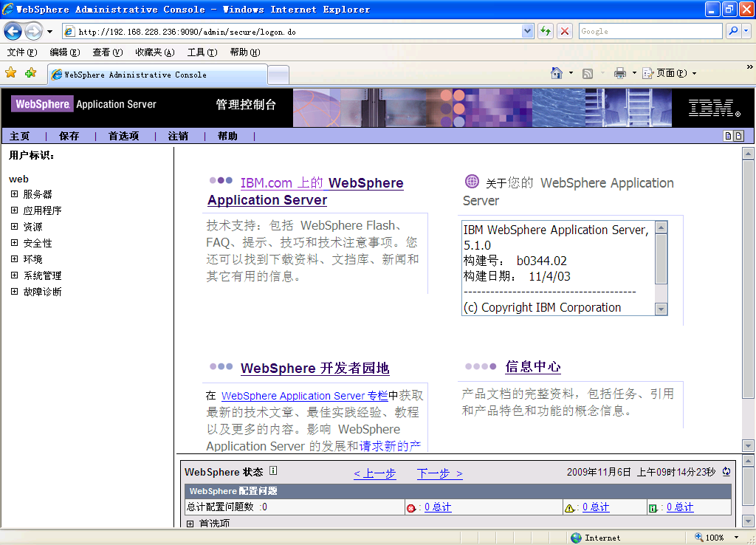
Task: Expand the 服务器 tree node
Action: pyautogui.click(x=14, y=194)
